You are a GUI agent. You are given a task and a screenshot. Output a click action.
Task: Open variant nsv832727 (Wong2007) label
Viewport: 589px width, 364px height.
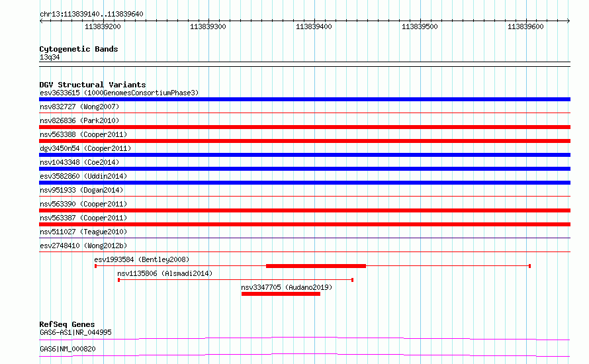(79, 107)
